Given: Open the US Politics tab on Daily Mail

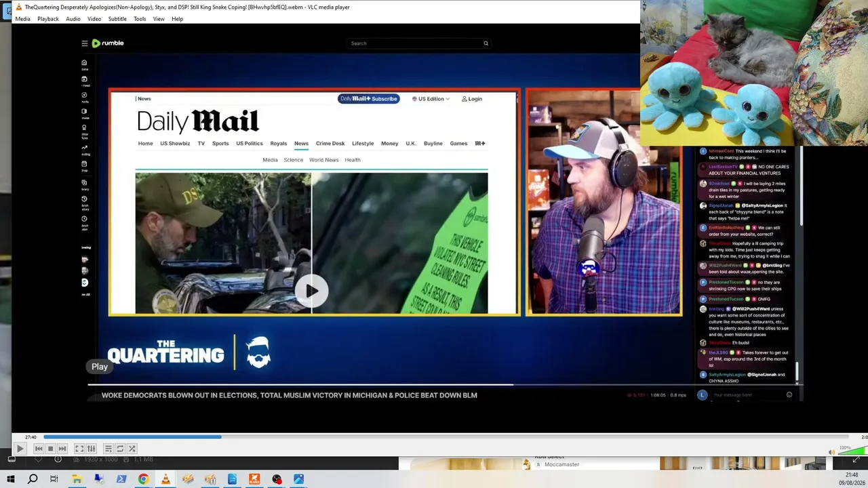Looking at the screenshot, I should coord(250,144).
